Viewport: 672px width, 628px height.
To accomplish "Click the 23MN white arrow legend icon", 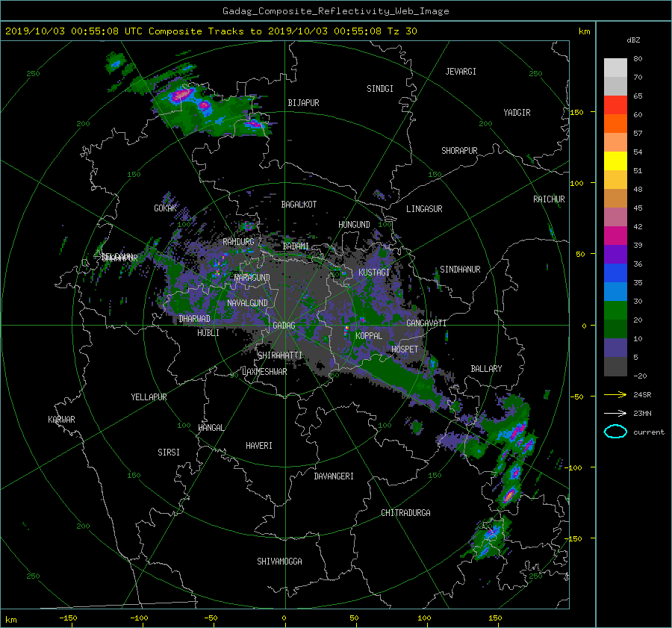I will pos(615,413).
